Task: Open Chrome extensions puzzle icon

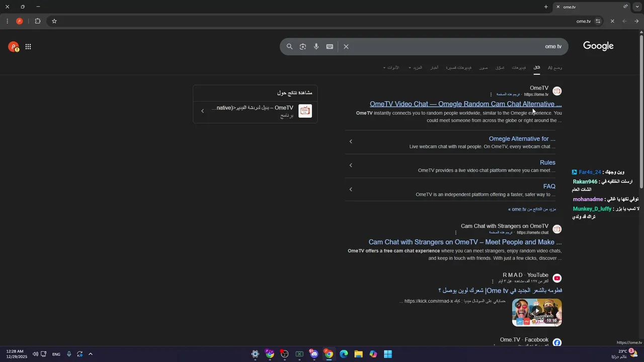Action: coord(38,21)
